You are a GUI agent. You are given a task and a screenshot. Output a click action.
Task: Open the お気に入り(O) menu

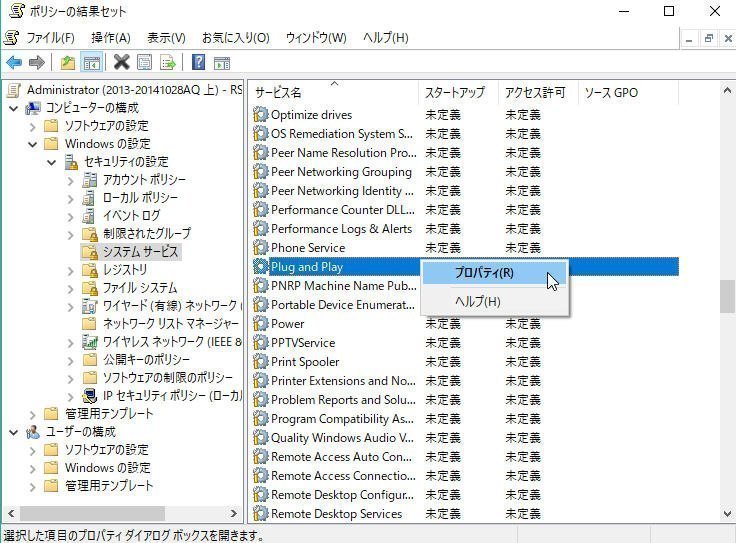[236, 38]
